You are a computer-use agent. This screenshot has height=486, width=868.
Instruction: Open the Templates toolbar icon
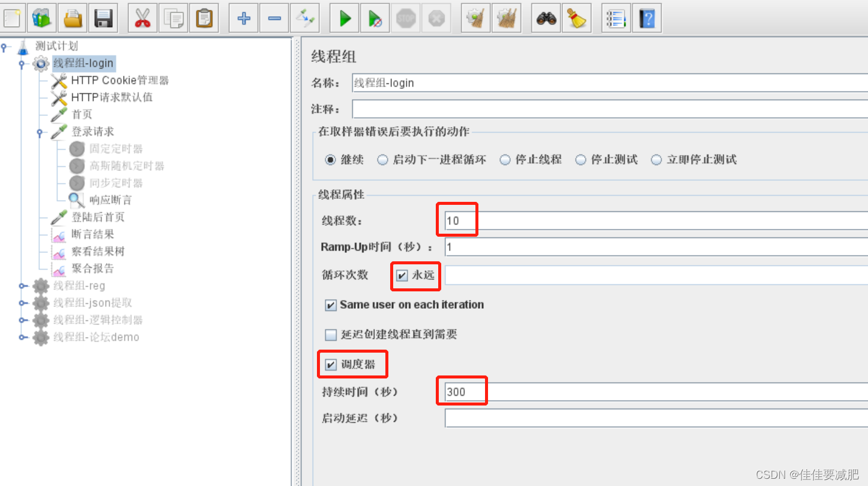42,18
